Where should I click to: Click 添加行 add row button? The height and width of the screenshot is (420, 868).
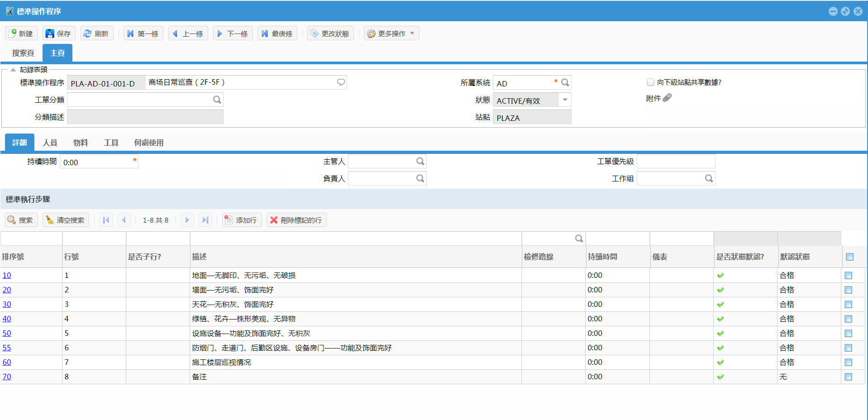point(242,220)
